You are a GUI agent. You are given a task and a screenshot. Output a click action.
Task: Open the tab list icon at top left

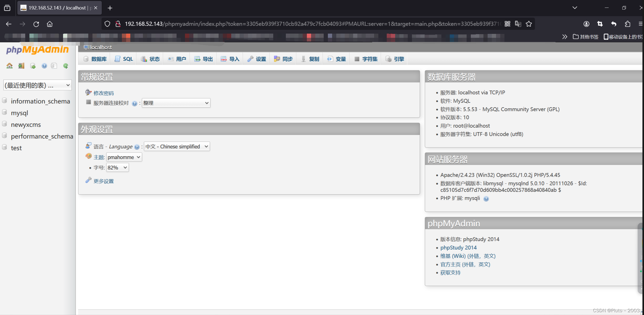coord(7,8)
